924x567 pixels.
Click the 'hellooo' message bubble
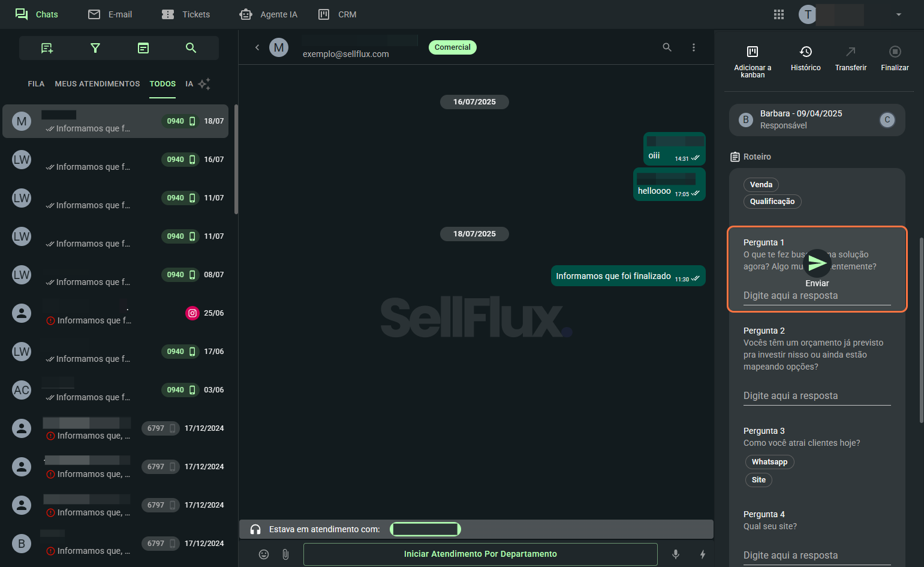tap(669, 185)
